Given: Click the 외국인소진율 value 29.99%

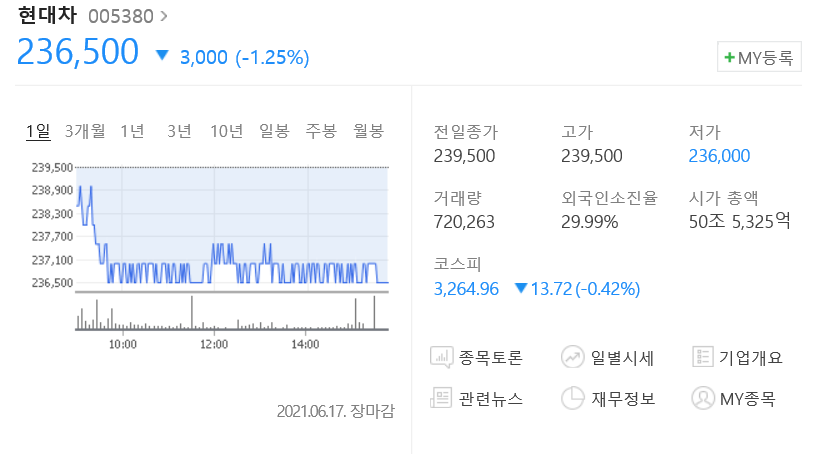Looking at the screenshot, I should pos(589,222).
